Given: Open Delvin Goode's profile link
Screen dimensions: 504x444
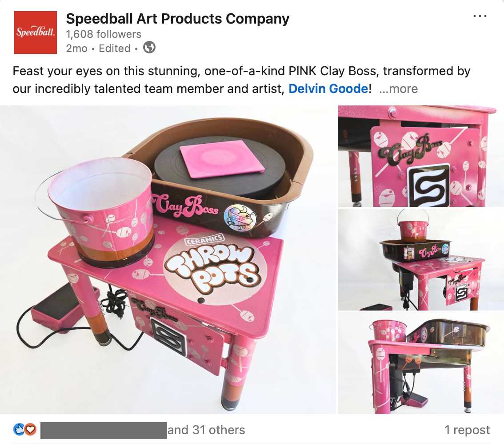Looking at the screenshot, I should tap(328, 89).
